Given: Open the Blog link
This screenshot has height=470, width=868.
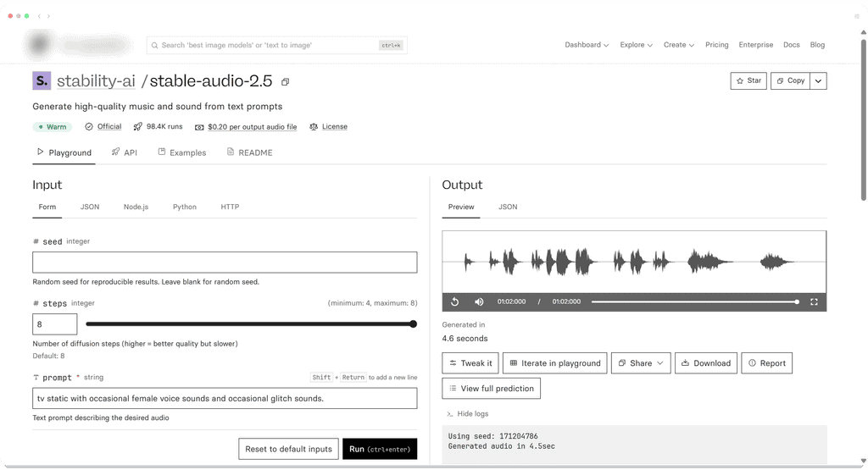Looking at the screenshot, I should [817, 45].
